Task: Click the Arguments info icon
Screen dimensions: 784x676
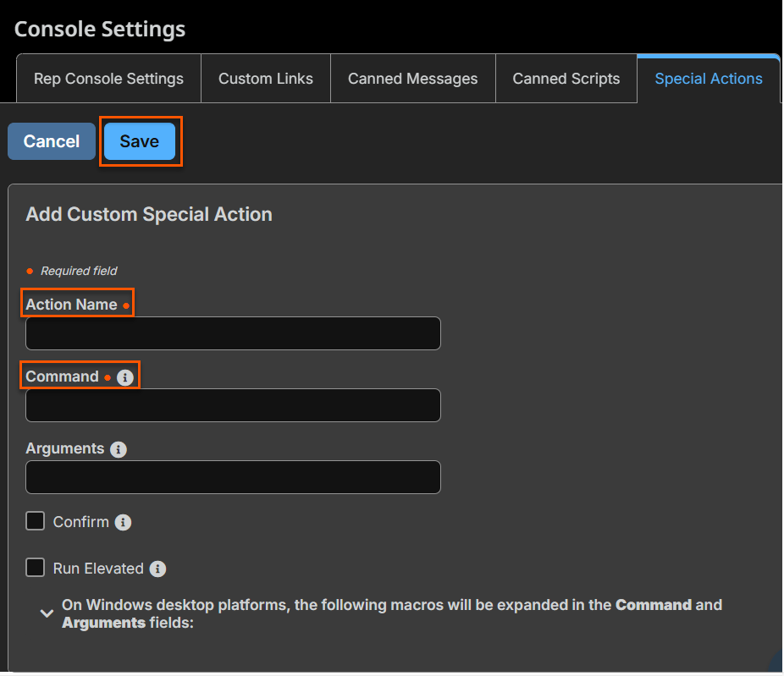Action: (119, 449)
